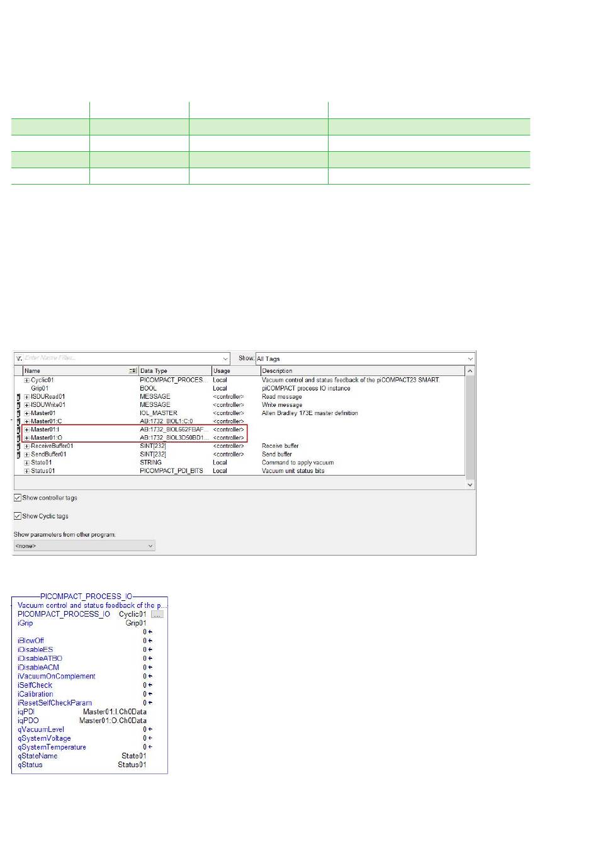This screenshot has height=868, width=598.
Task: Expand the Master01:C tag
Action: coord(26,421)
